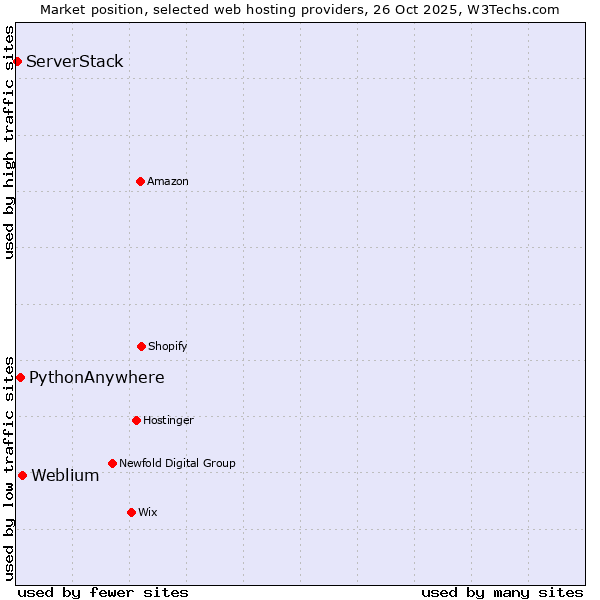Image resolution: width=600 pixels, height=600 pixels.
Task: Click the red Amazon data marker
Action: 140,181
